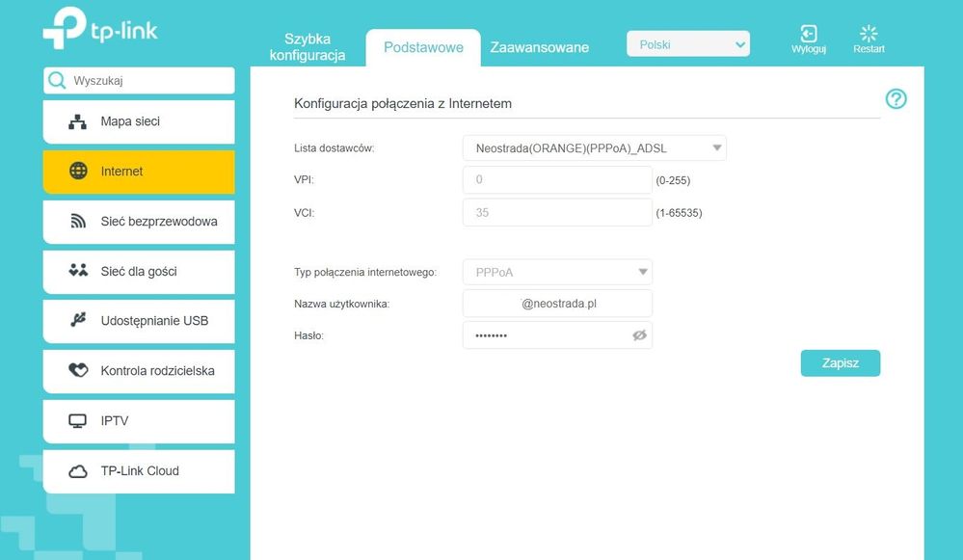Open Udostępnianie USB menu item
This screenshot has height=560, width=963.
(139, 321)
